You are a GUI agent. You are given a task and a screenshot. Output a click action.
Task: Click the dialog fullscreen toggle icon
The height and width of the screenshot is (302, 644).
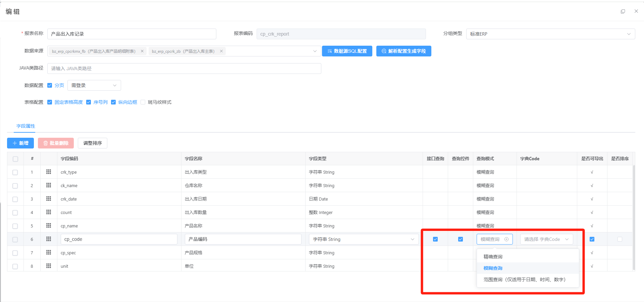tap(623, 11)
